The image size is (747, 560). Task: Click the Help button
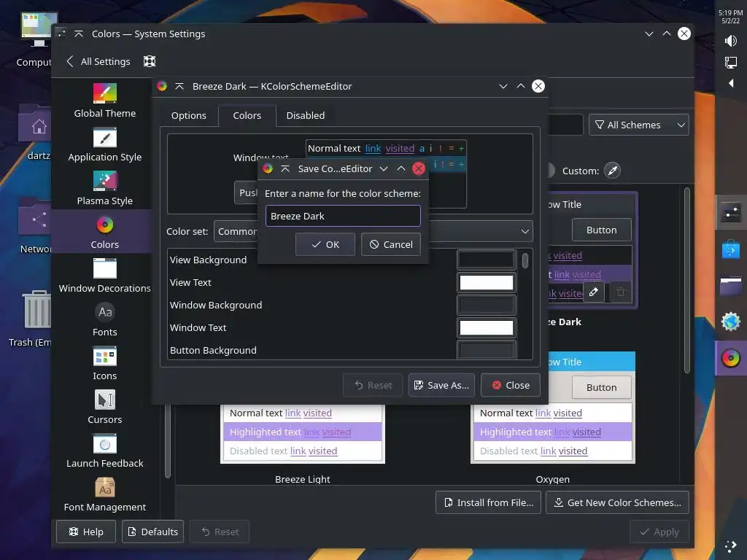coord(86,532)
